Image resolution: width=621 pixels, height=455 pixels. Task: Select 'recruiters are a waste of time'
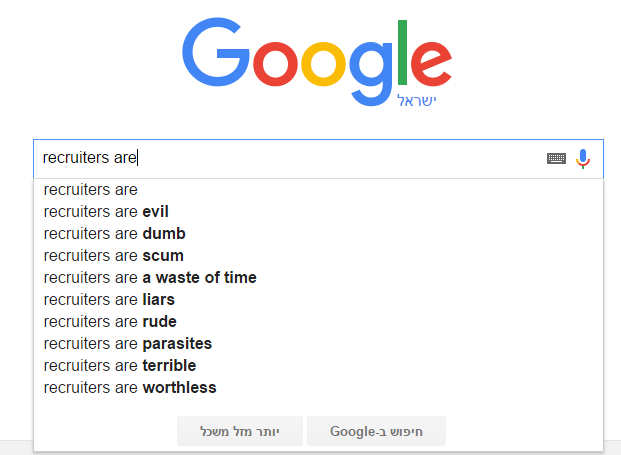coord(150,277)
